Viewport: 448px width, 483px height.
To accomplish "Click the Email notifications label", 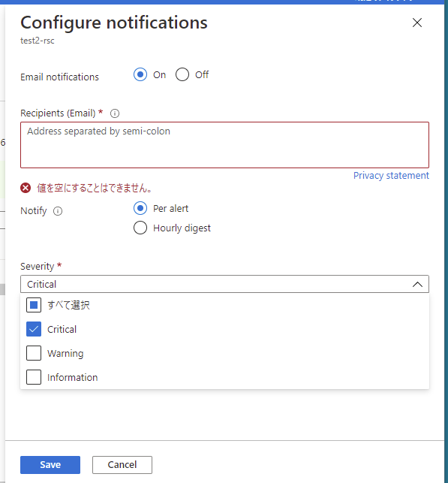I will [59, 77].
